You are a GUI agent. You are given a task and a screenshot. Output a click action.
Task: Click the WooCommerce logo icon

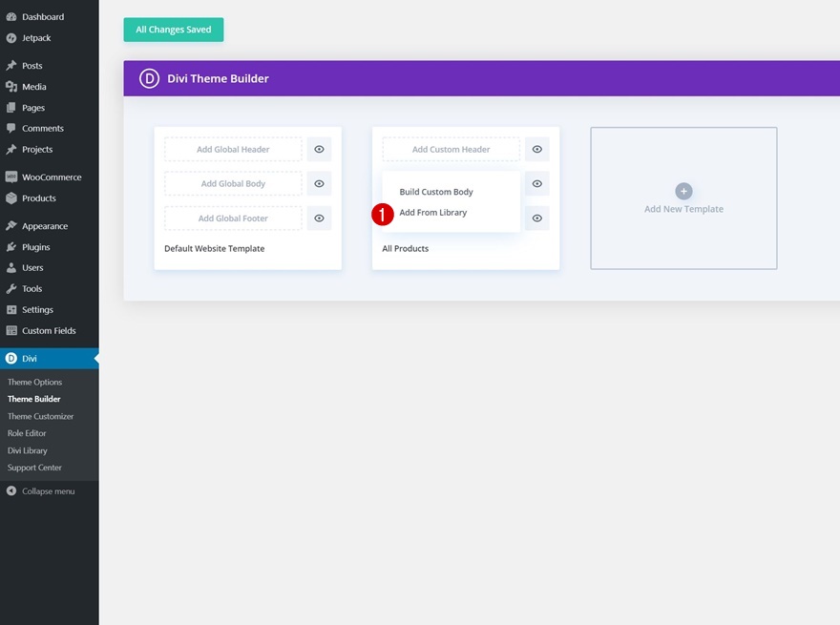coord(11,177)
